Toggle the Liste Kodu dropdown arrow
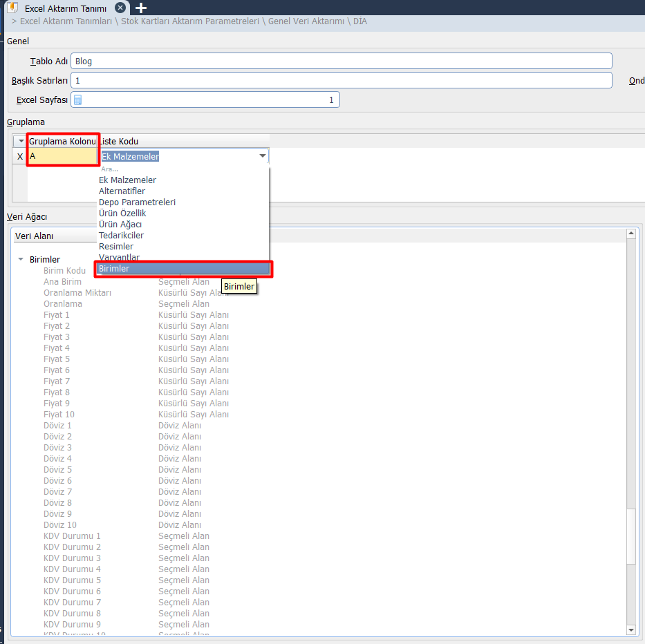Image resolution: width=645 pixels, height=644 pixels. click(x=262, y=157)
